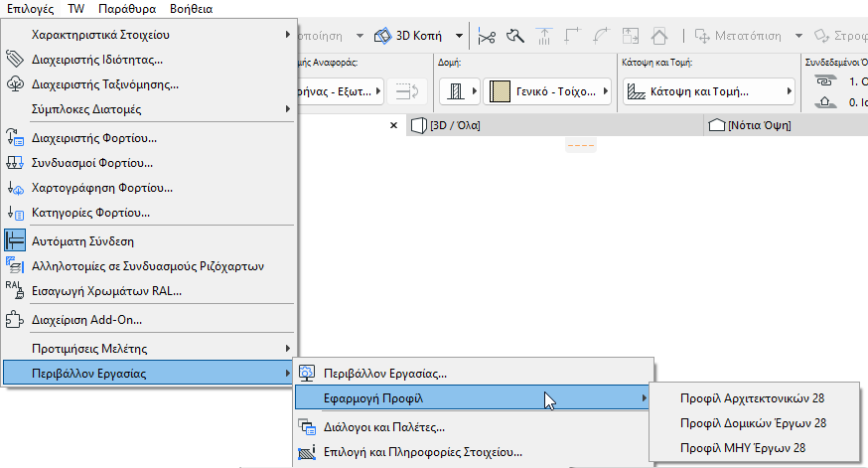The image size is (868, 468).
Task: Click the hammer adjust tool icon
Action: point(515,37)
